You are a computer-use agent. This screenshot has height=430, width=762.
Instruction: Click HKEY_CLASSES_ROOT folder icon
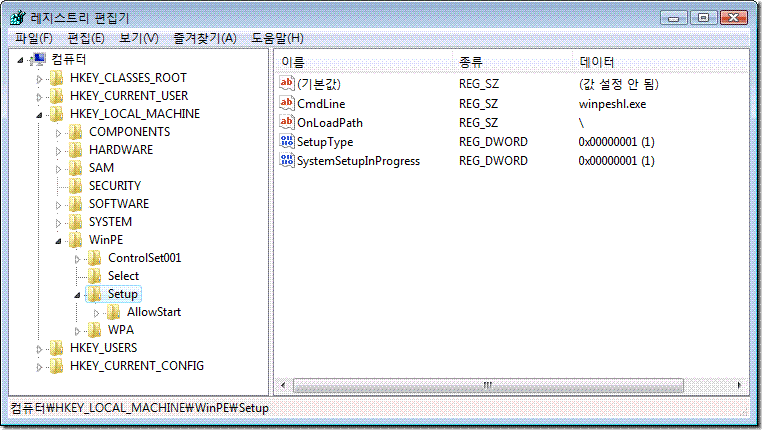coord(57,78)
